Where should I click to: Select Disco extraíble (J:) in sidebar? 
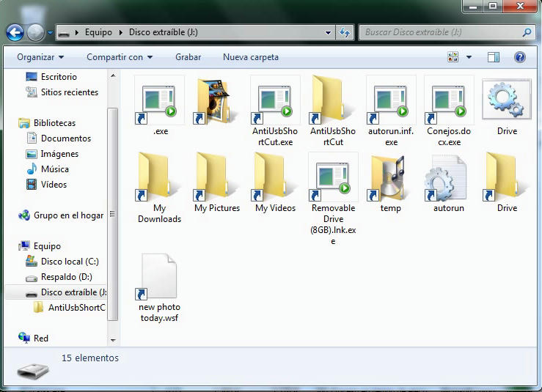(x=57, y=292)
